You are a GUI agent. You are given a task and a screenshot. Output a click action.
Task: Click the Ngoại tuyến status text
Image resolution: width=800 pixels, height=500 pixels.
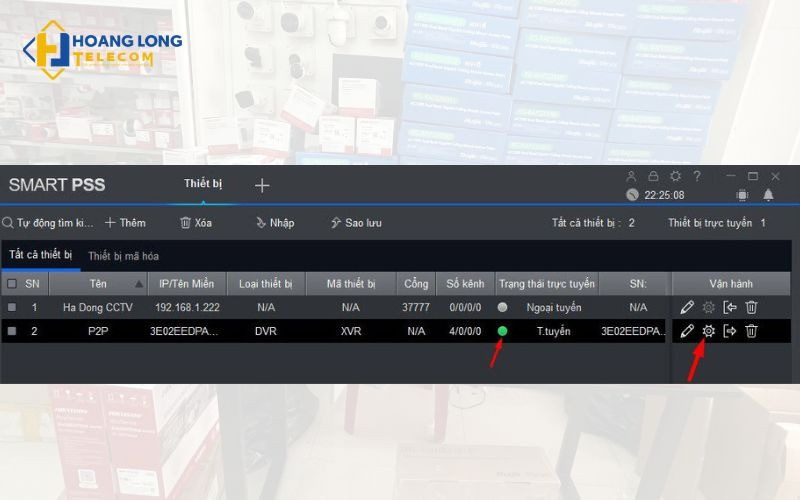[x=554, y=308]
